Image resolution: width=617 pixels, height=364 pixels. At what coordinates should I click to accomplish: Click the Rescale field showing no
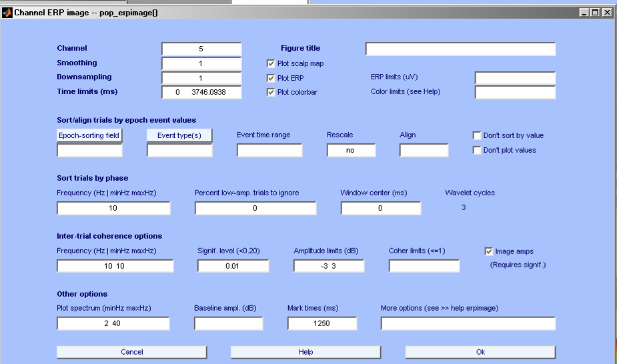coord(351,150)
